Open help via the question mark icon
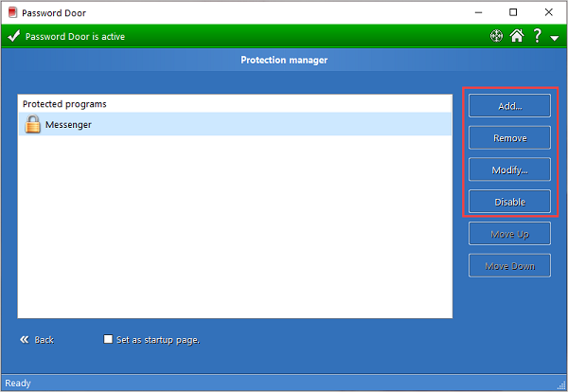 537,37
